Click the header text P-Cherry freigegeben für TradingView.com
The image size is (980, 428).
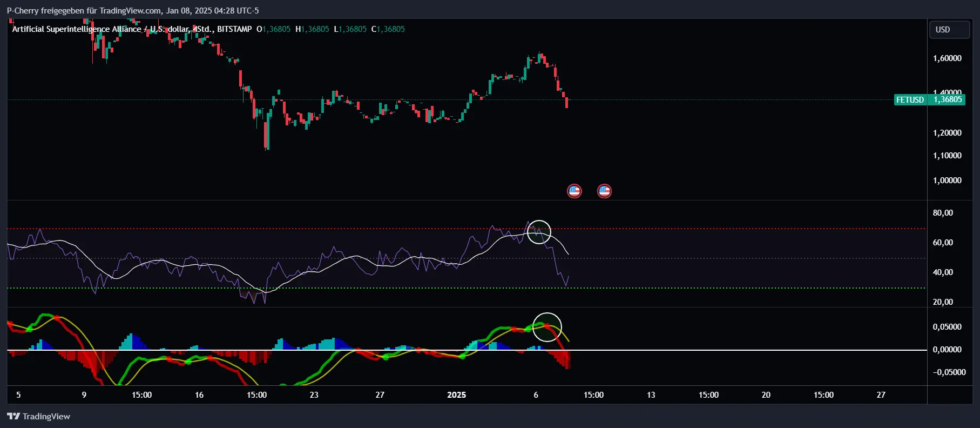tap(84, 11)
